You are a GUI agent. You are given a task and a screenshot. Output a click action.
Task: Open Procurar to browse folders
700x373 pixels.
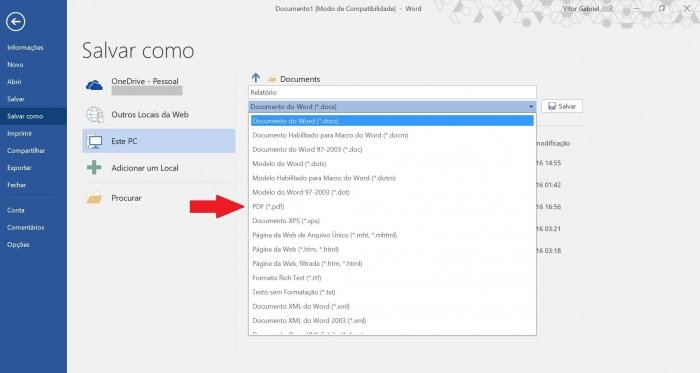pyautogui.click(x=158, y=198)
